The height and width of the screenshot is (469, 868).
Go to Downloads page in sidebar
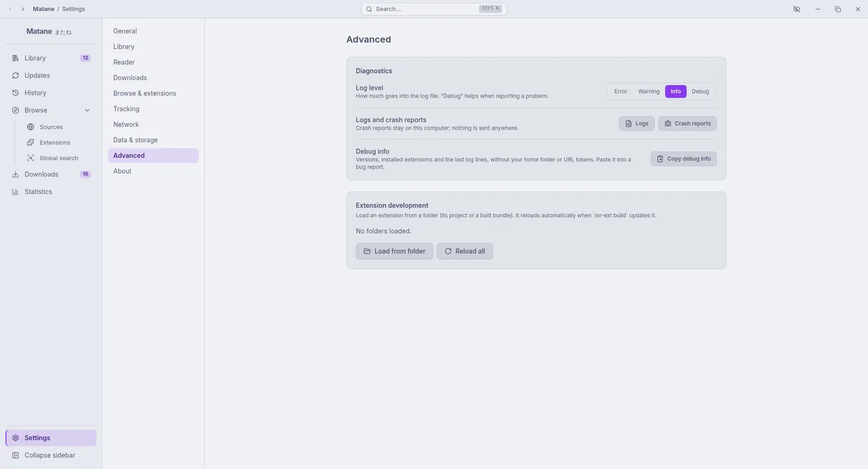click(x=51, y=174)
